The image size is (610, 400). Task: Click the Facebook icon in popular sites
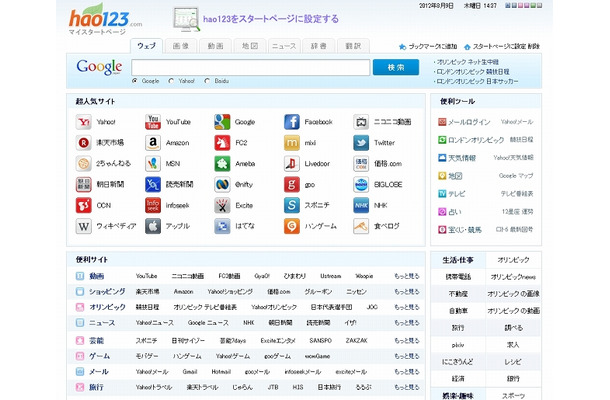click(292, 122)
